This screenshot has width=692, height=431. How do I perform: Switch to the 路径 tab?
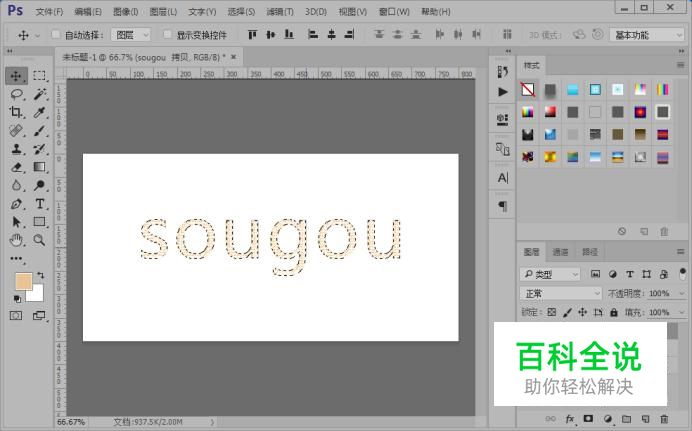590,252
